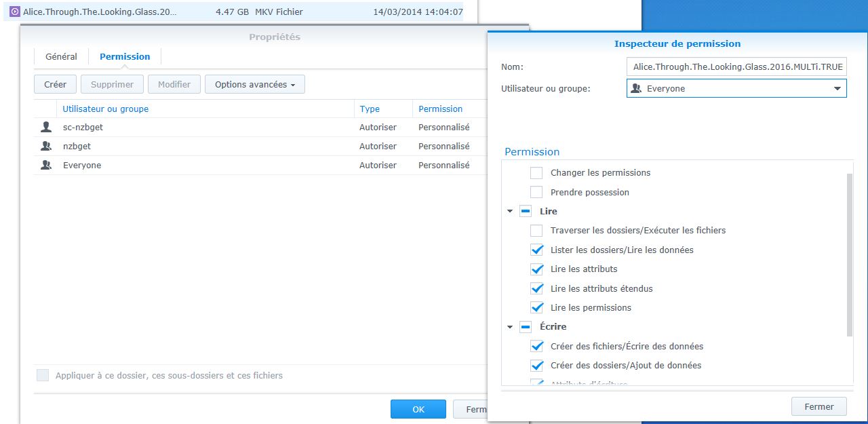The width and height of the screenshot is (868, 424).
Task: Click the MKV Fichier type cell
Action: pos(279,12)
